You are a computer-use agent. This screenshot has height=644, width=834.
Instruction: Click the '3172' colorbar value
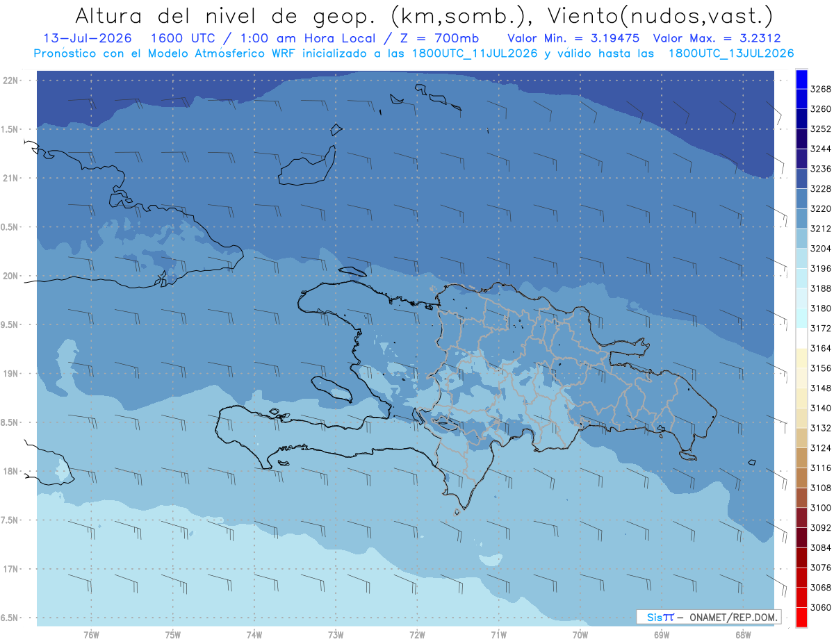point(821,328)
